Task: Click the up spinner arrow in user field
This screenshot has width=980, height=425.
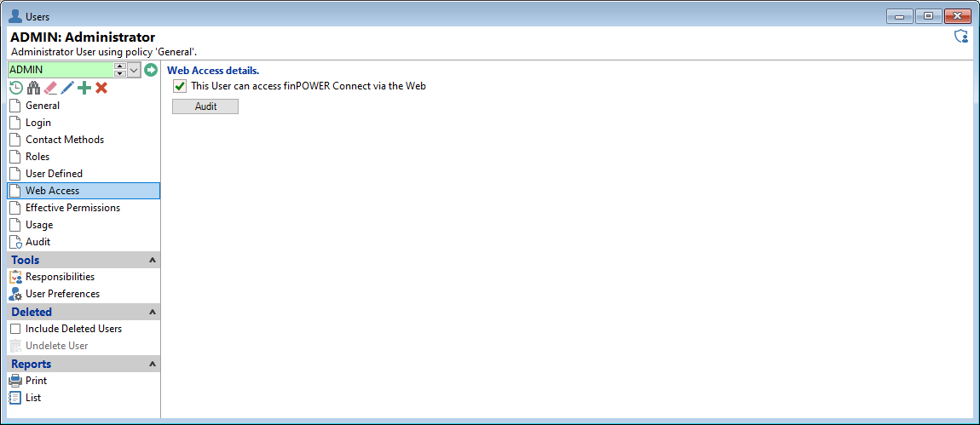Action: [x=121, y=66]
